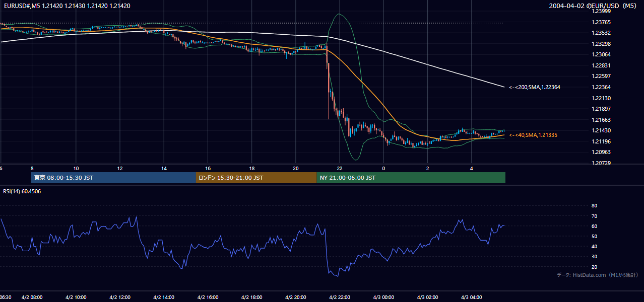Click RSI scale level 20
The image size is (644, 302).
coord(594,267)
